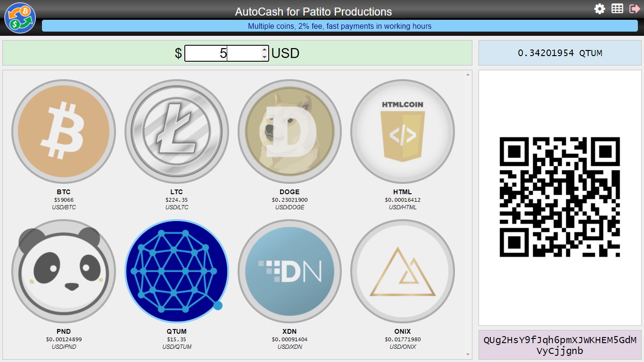Screen dimensions: 644x362
Task: Increase USD amount with up stepper arrow
Action: (265, 49)
